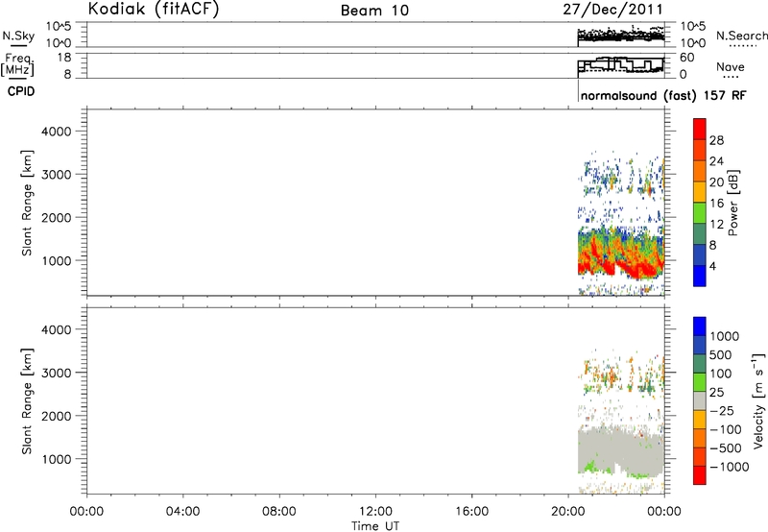Click the 'Nave' legend label

[731, 67]
